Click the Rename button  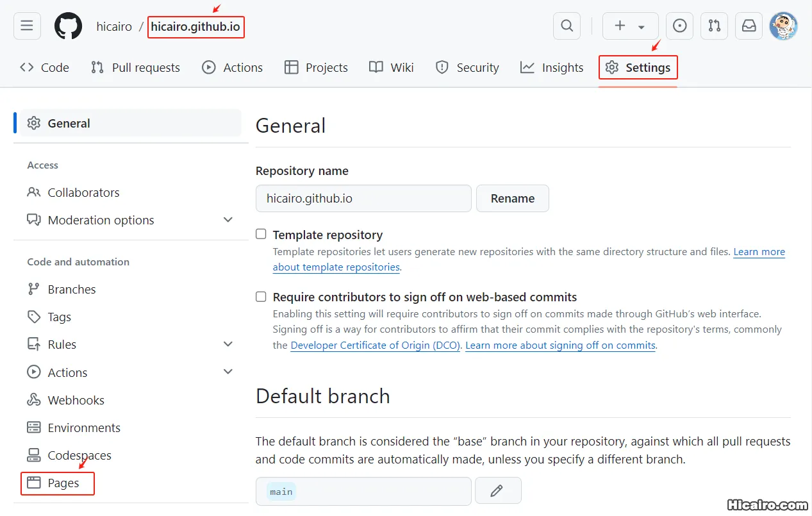pyautogui.click(x=512, y=198)
